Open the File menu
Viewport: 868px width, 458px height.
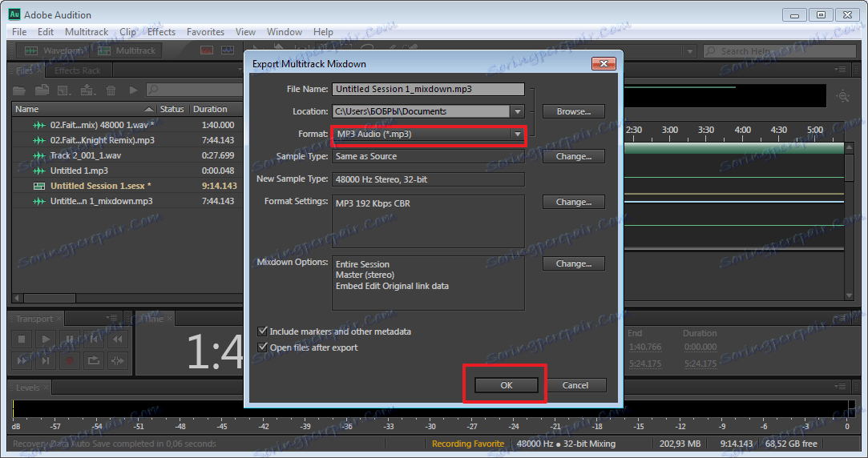pos(19,32)
